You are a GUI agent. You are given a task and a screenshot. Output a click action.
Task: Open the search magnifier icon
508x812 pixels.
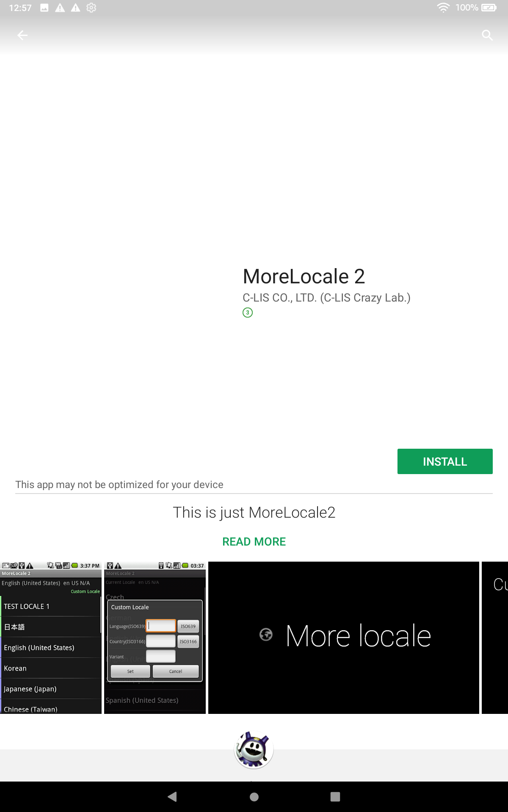point(487,36)
